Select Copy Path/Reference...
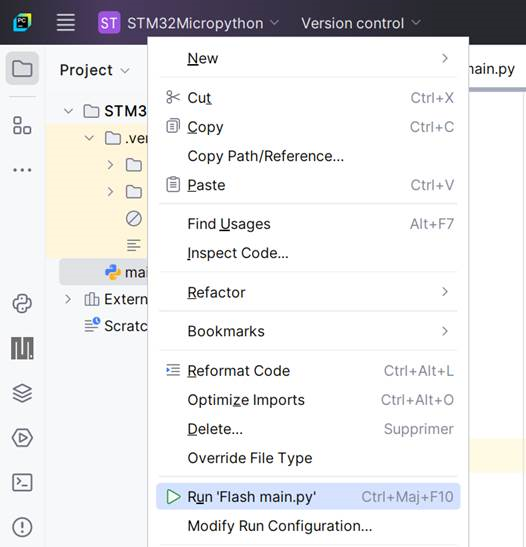 pyautogui.click(x=308, y=156)
